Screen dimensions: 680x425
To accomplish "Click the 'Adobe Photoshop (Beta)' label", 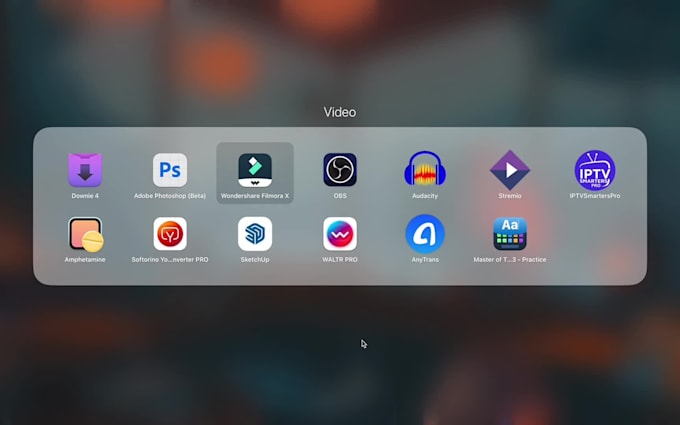I will (170, 196).
